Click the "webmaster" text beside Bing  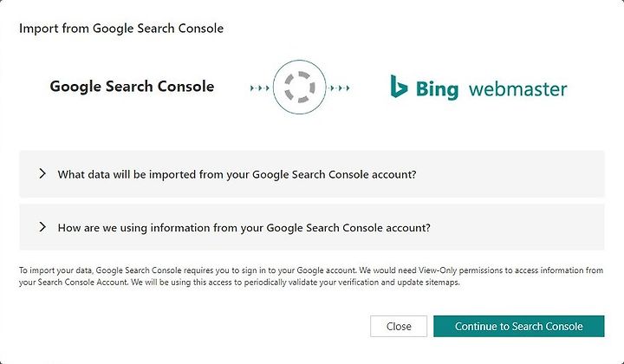(517, 89)
